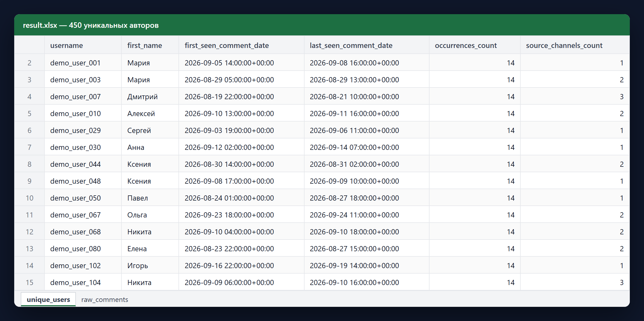Click the username column header
Viewport: 644px width, 321px height.
tap(83, 45)
